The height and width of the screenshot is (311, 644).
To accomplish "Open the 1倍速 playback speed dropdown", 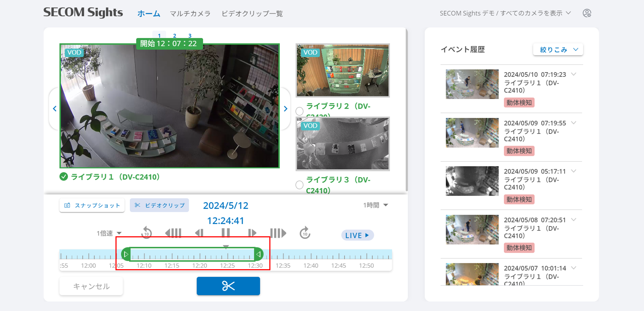I will pyautogui.click(x=109, y=233).
